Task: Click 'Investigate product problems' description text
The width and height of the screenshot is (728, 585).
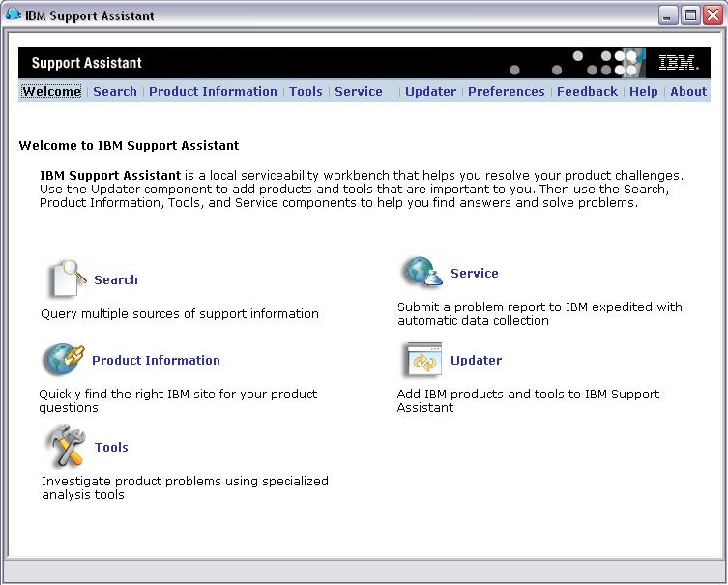Action: 185,487
